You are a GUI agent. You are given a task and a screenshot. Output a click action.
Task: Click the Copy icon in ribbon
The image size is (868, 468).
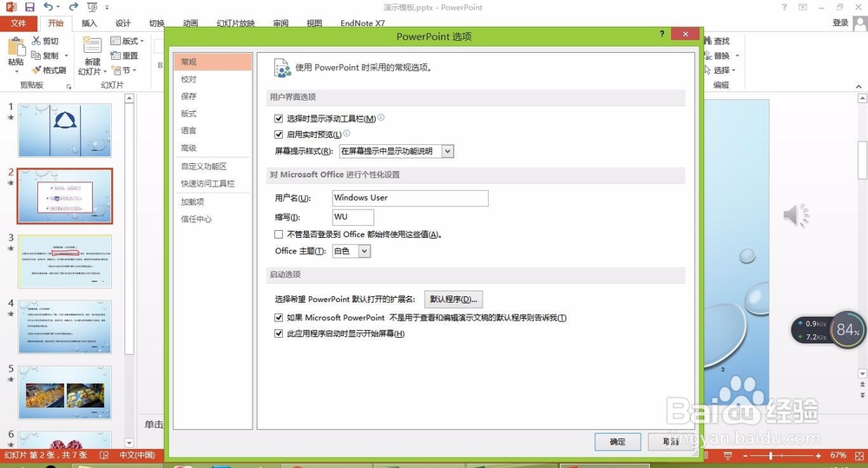[36, 56]
